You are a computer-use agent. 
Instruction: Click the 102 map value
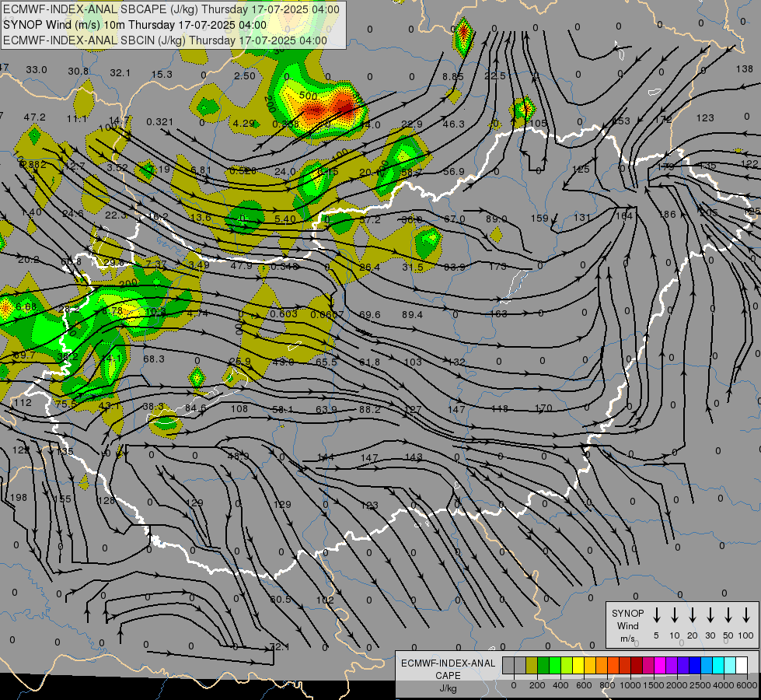click(x=325, y=600)
